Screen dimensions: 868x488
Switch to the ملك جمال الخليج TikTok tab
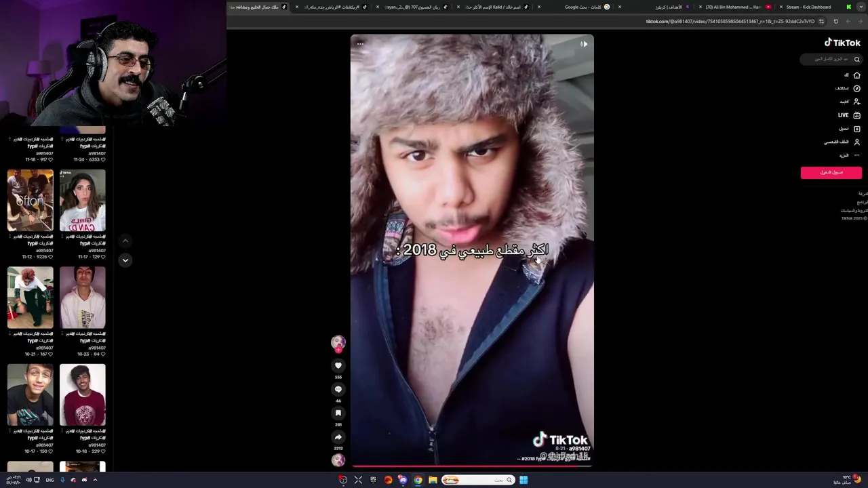pos(258,7)
